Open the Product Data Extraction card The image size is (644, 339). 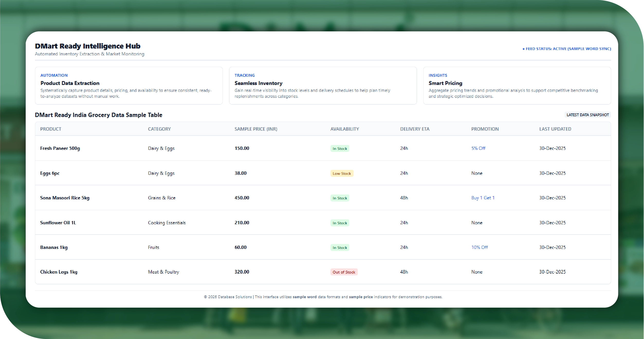[128, 86]
